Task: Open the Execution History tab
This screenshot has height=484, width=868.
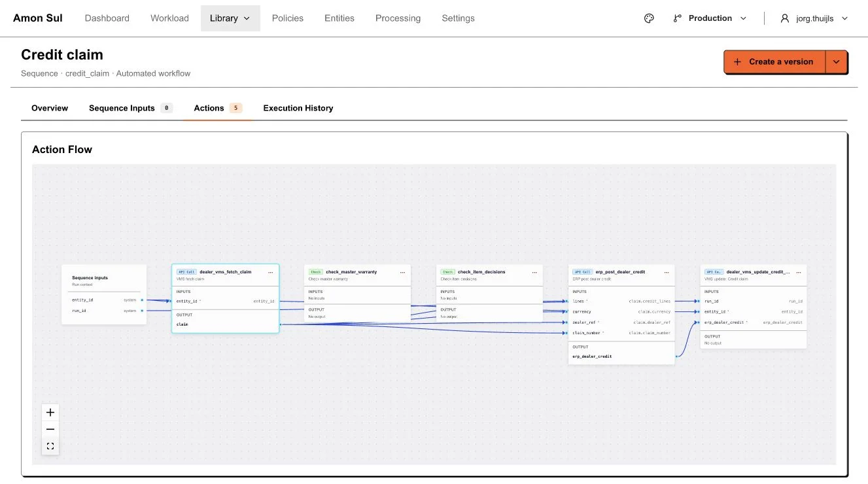Action: (298, 108)
